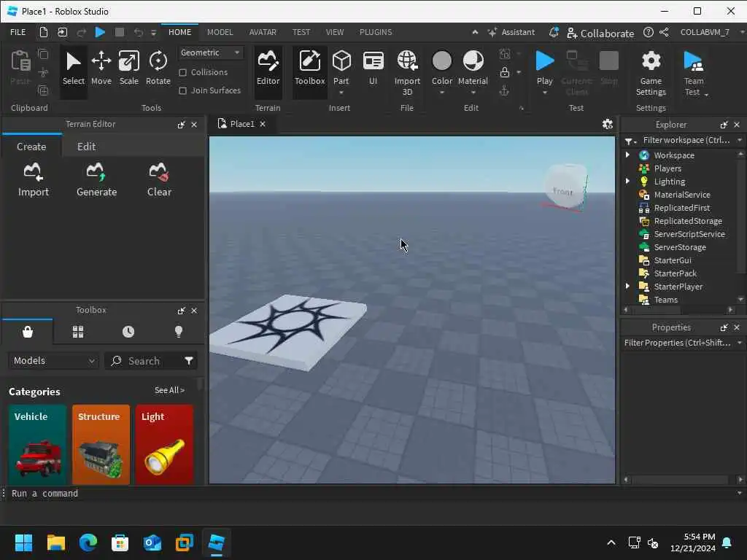Open viewport settings gear icon

click(607, 124)
